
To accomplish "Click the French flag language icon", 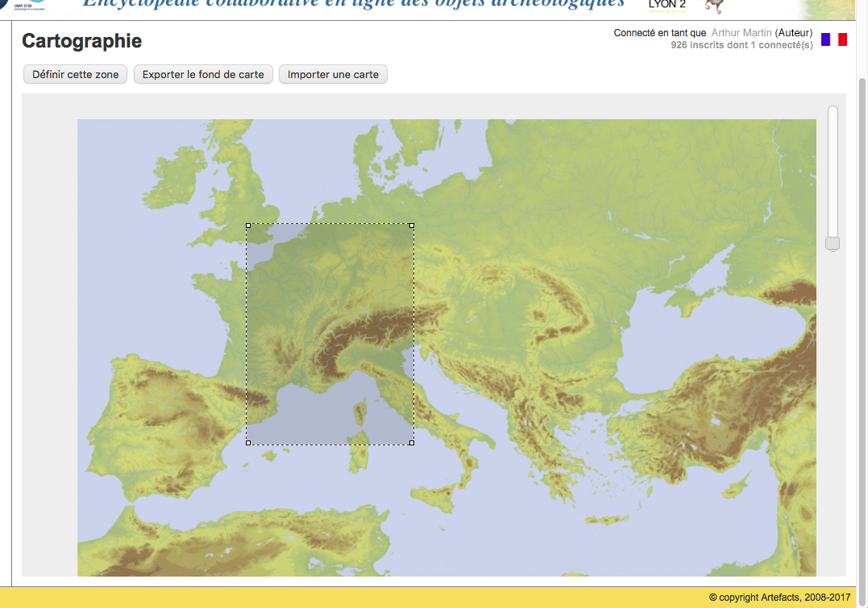I will (833, 39).
